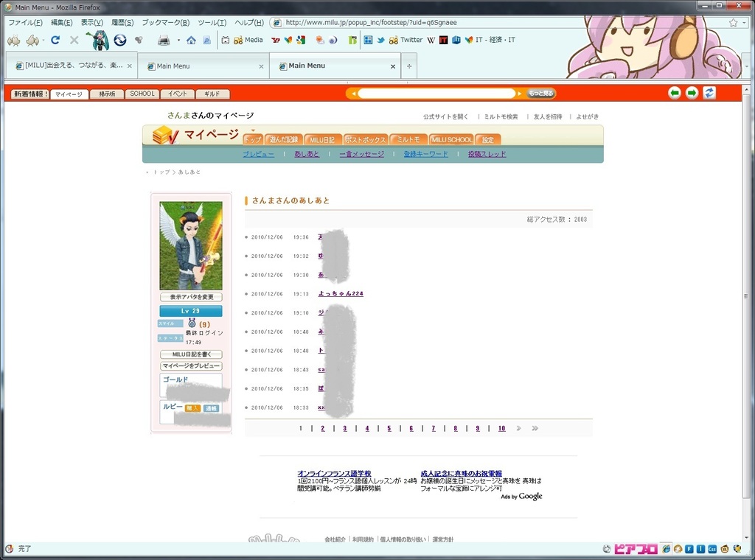Go to page 5 of footsteps

pyautogui.click(x=389, y=428)
